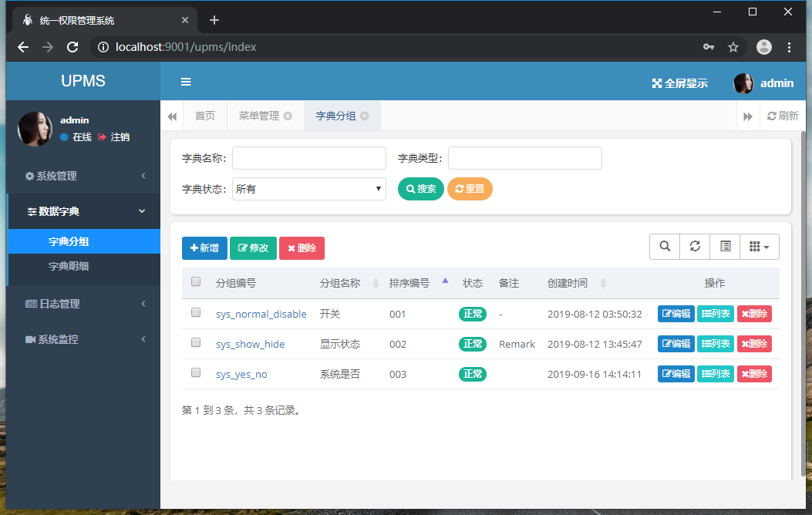Switch to the 首页 tab
This screenshot has height=515, width=812.
[x=204, y=116]
